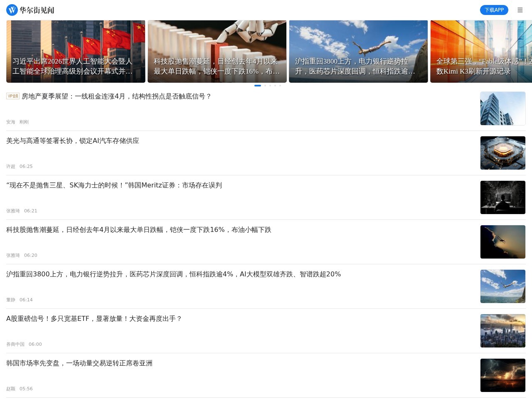Click author name 赵颖
Image resolution: width=532 pixels, height=399 pixels.
click(11, 389)
